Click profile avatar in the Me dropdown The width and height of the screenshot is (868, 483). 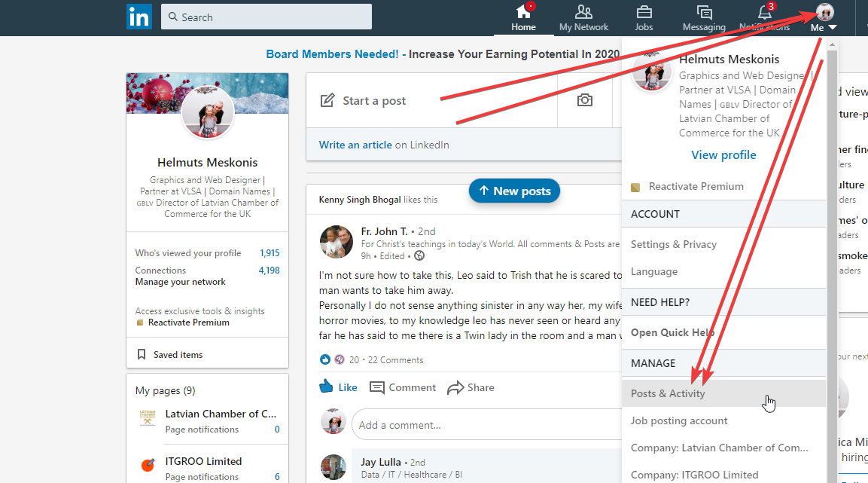pyautogui.click(x=651, y=72)
